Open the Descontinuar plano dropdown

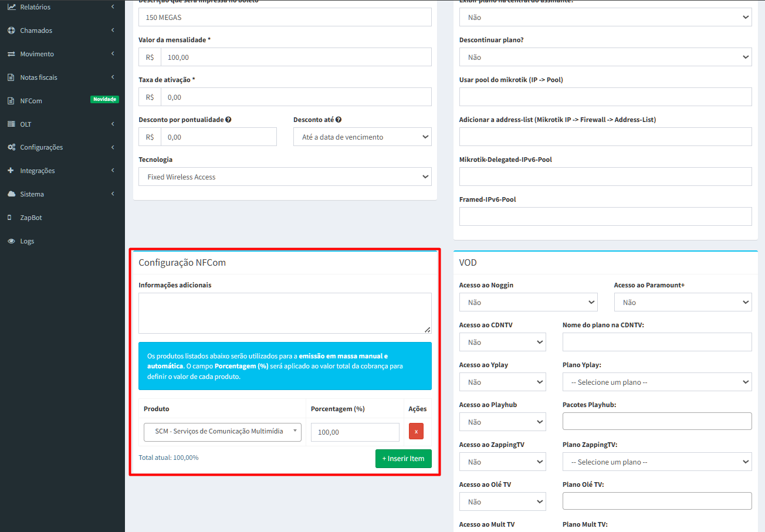point(605,57)
